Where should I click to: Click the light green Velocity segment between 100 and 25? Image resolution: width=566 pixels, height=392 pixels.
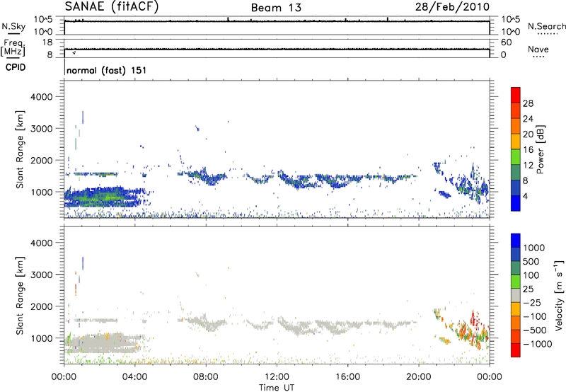coord(516,282)
